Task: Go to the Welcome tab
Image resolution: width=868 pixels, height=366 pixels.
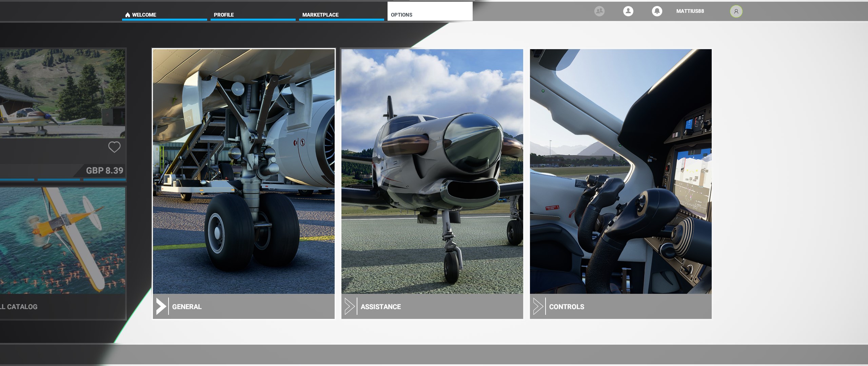Action: (x=144, y=15)
